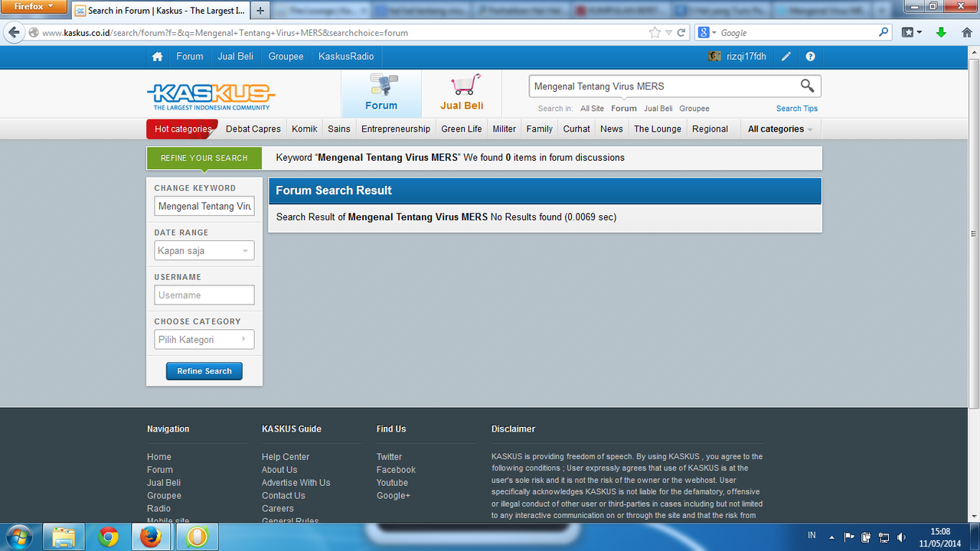Open the Debat Capres category
The width and height of the screenshot is (980, 551).
[x=253, y=129]
